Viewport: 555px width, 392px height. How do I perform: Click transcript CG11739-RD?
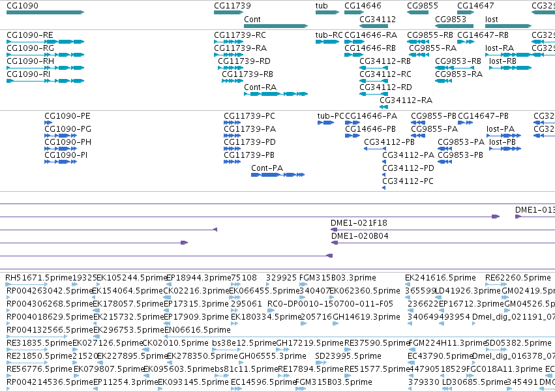click(x=230, y=68)
